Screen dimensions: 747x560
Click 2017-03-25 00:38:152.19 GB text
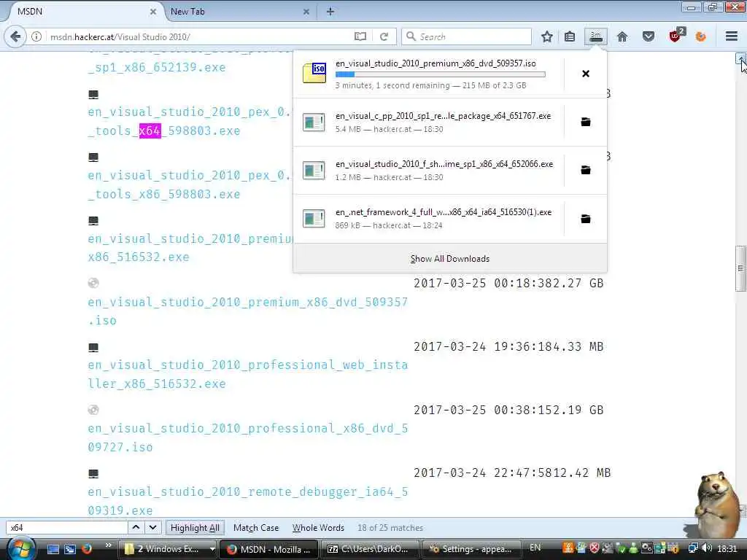click(508, 410)
